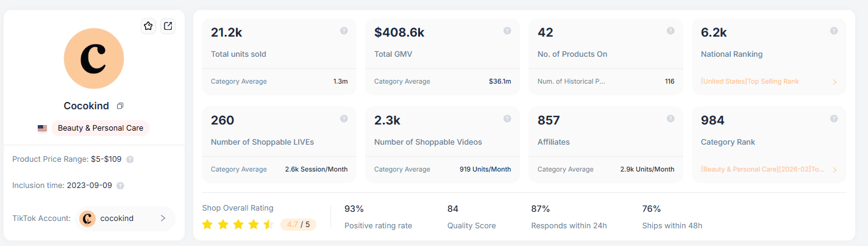This screenshot has height=246, width=868.
Task: Click the Num. of Historical P... label
Action: [x=572, y=81]
